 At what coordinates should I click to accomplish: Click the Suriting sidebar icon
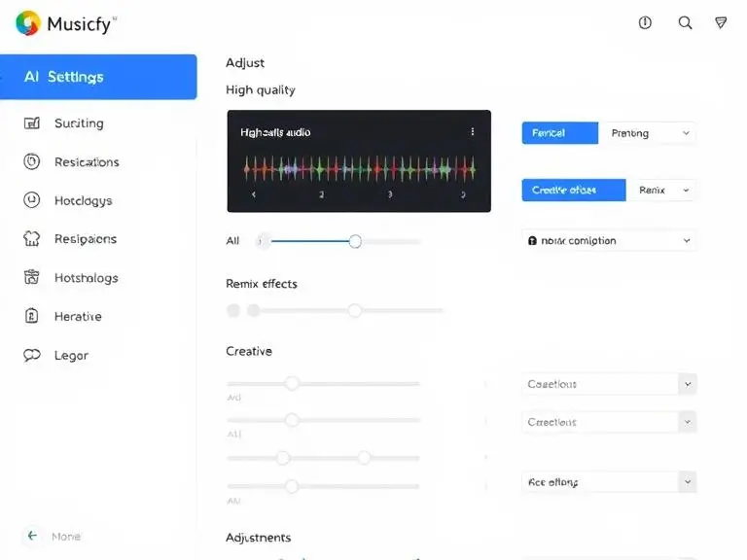(32, 123)
